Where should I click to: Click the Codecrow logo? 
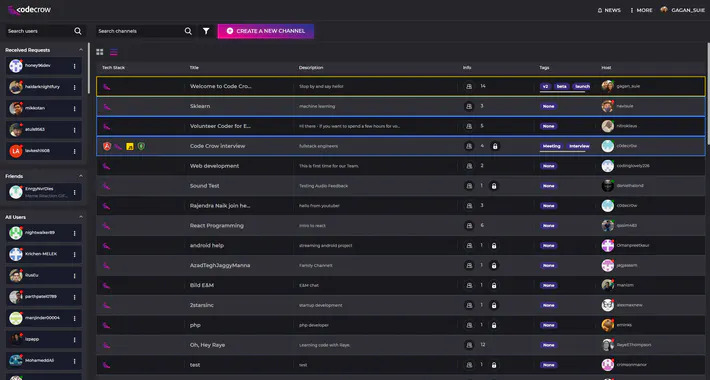tap(29, 10)
